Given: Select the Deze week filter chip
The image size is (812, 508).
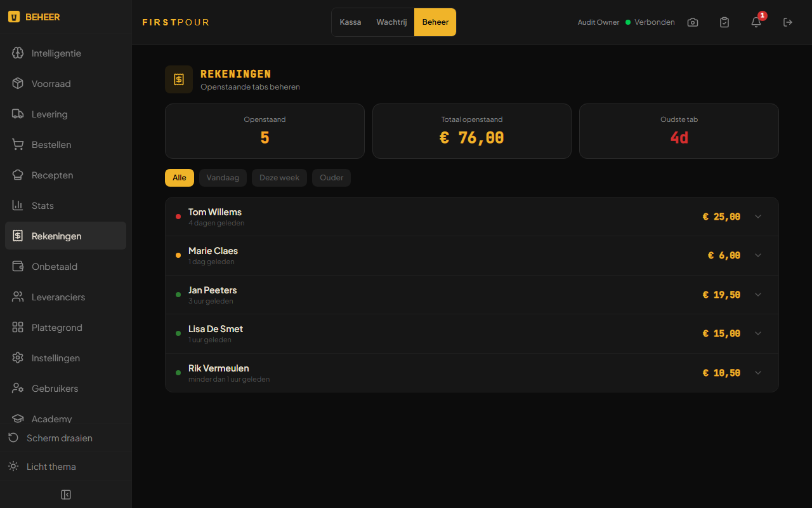Looking at the screenshot, I should point(279,178).
